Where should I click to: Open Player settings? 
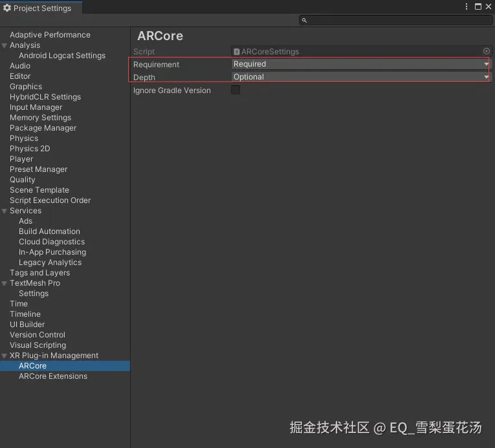(21, 159)
